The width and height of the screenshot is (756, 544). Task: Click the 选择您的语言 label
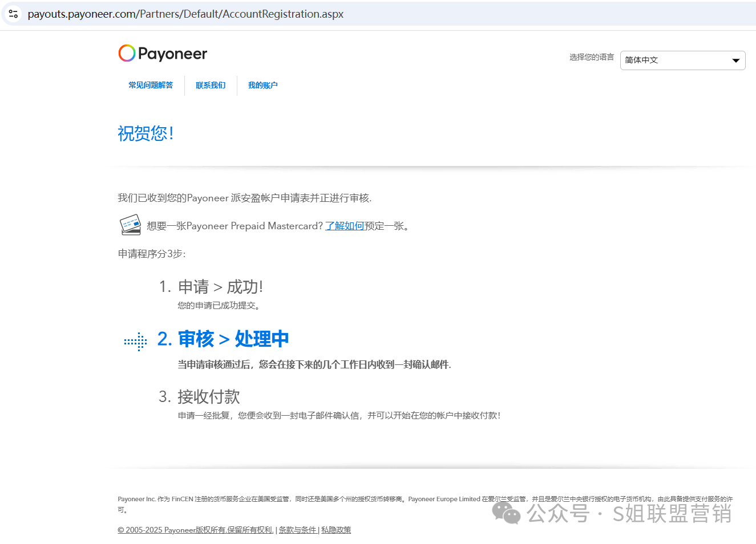tap(592, 57)
